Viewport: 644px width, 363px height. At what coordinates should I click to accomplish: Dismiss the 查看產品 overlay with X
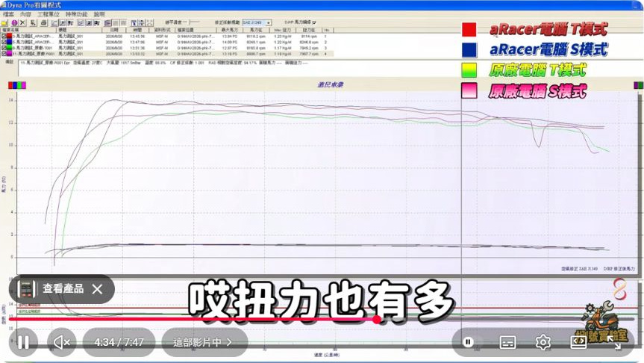pos(97,289)
